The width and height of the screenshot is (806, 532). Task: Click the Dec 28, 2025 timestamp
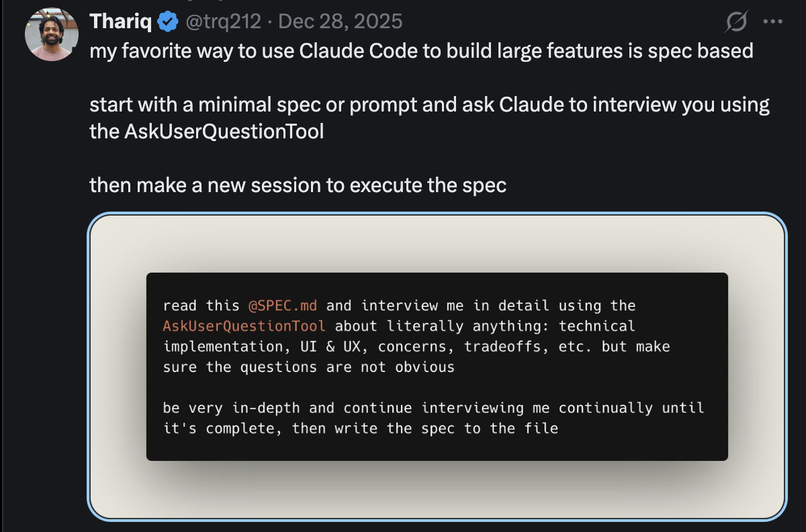(x=340, y=21)
